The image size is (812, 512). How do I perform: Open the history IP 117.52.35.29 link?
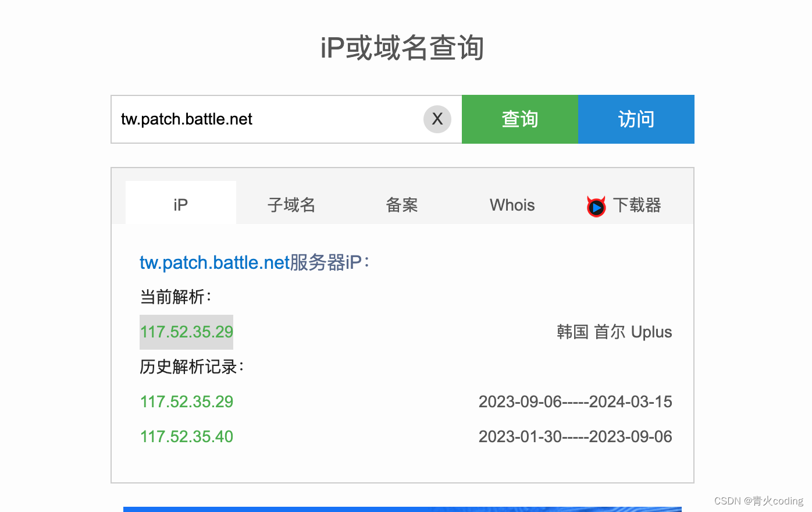[187, 401]
